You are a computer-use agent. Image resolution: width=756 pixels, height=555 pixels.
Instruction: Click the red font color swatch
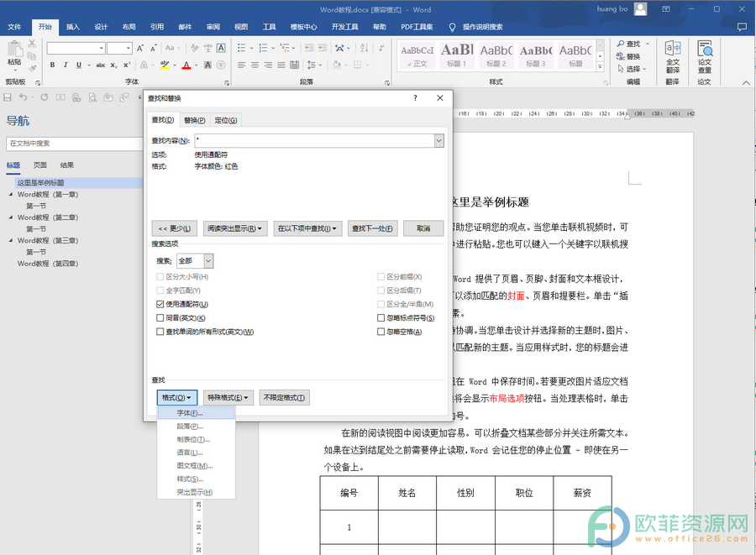coord(186,65)
